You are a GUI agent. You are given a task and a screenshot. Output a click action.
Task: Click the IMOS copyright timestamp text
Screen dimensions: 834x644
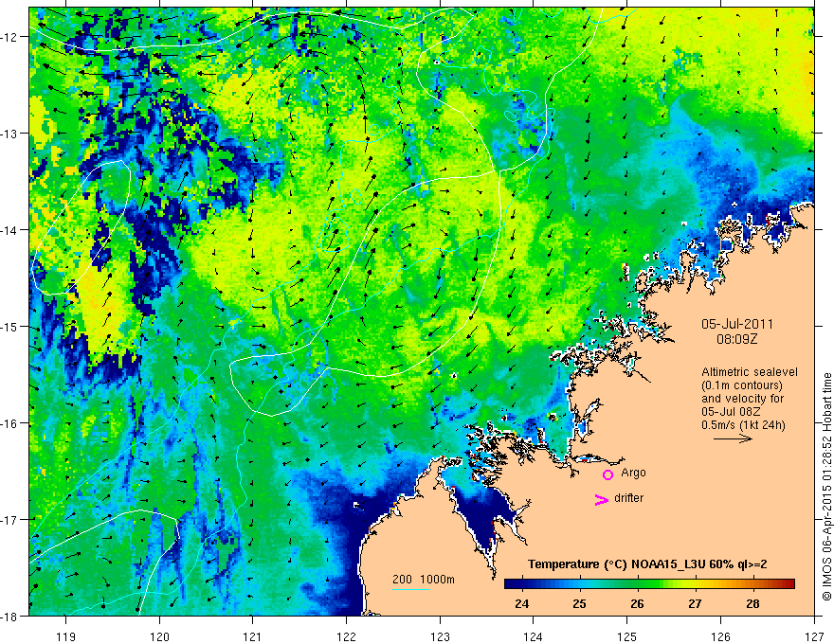tap(826, 487)
